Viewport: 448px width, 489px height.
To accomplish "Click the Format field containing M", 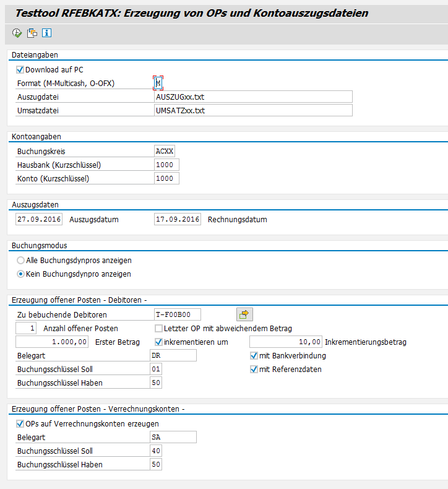I will tap(158, 83).
